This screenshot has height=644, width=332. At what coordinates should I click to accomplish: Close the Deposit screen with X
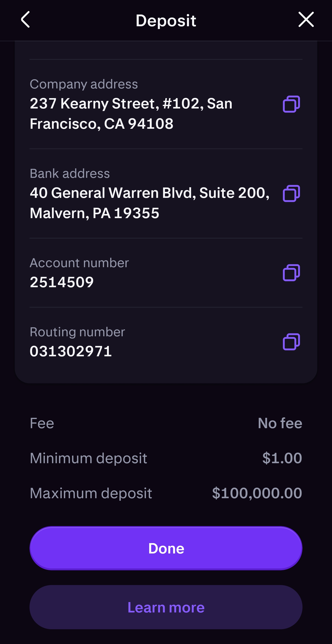click(x=306, y=20)
